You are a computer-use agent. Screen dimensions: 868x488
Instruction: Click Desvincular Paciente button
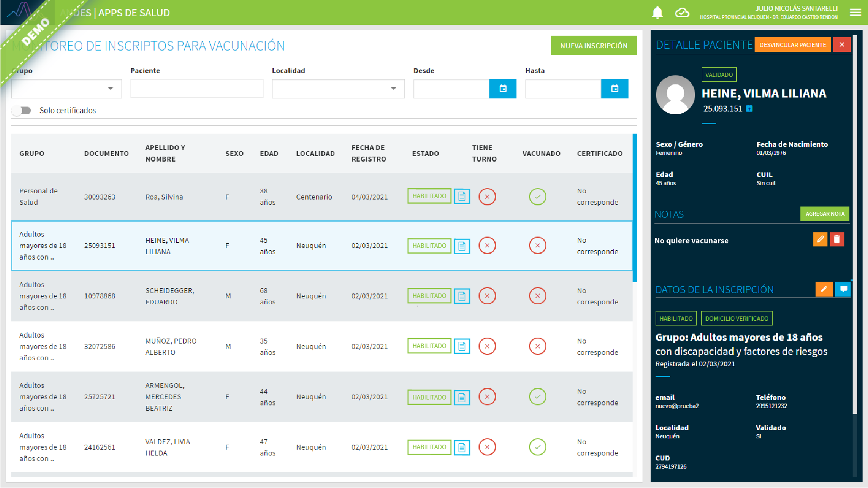(x=792, y=45)
